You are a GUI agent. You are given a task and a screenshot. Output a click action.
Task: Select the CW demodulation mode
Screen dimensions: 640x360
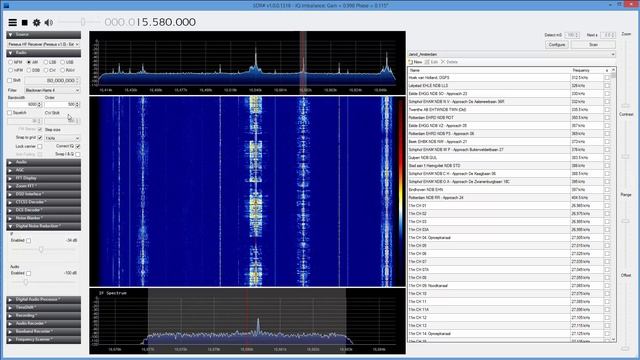[46, 70]
